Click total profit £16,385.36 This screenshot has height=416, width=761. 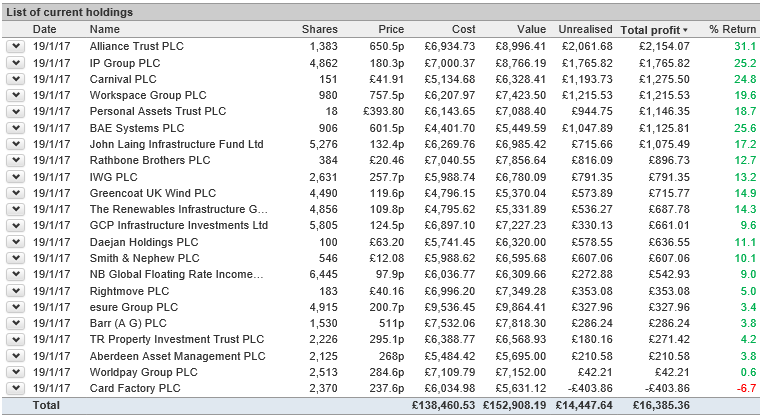point(661,405)
